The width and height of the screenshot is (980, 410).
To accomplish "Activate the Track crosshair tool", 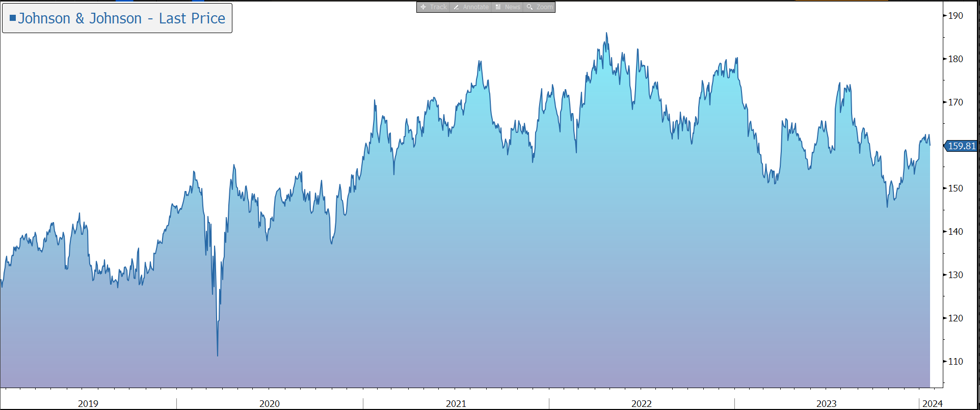I will 433,7.
